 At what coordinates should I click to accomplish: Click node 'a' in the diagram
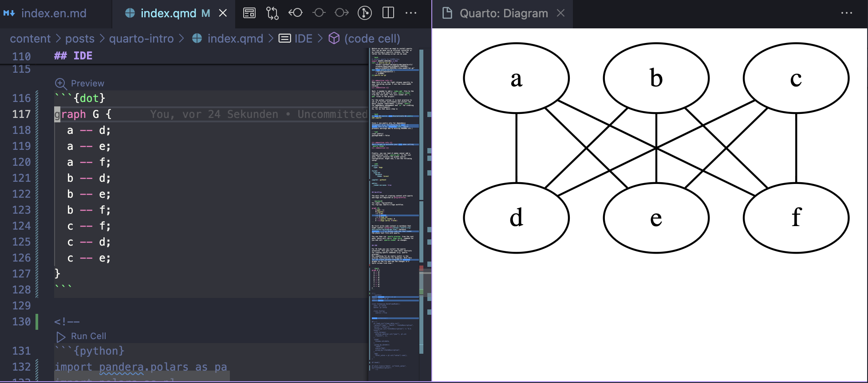coord(517,78)
